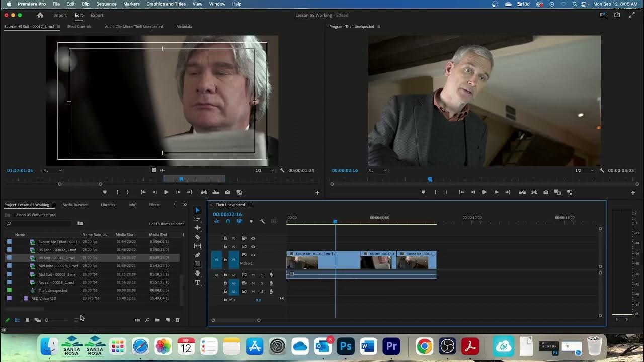The width and height of the screenshot is (644, 362).
Task: Toggle lock on V3 track
Action: click(x=225, y=238)
